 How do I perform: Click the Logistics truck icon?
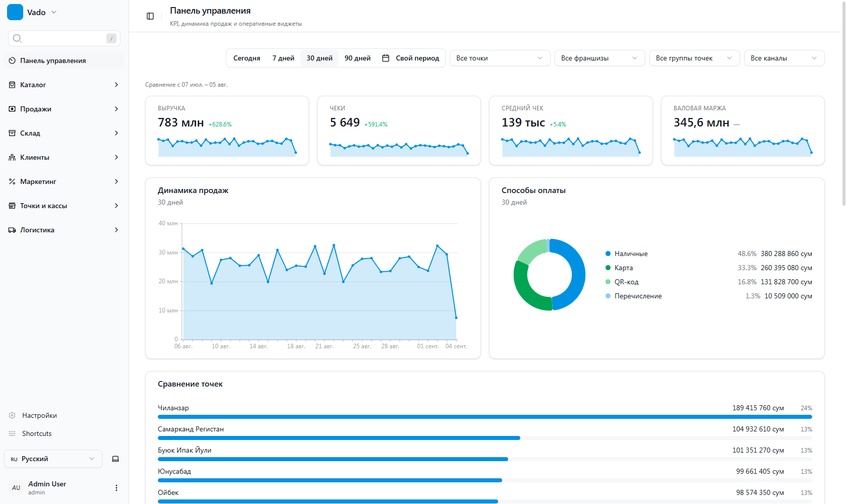12,230
